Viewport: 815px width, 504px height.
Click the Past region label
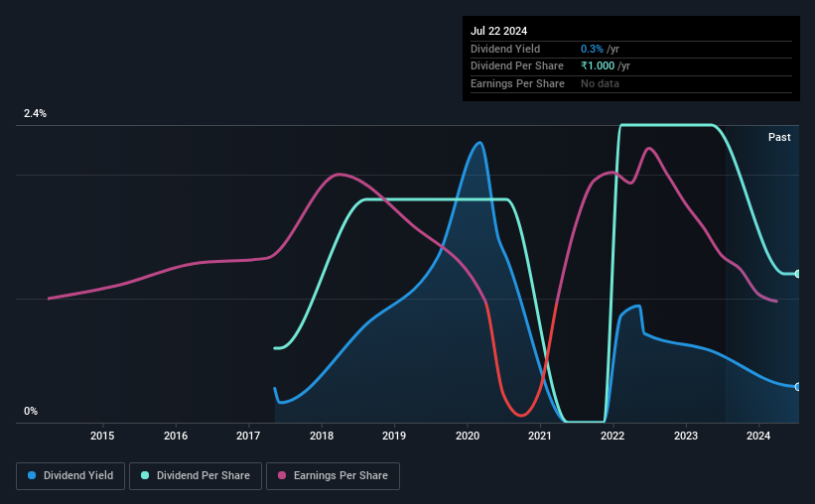[779, 137]
